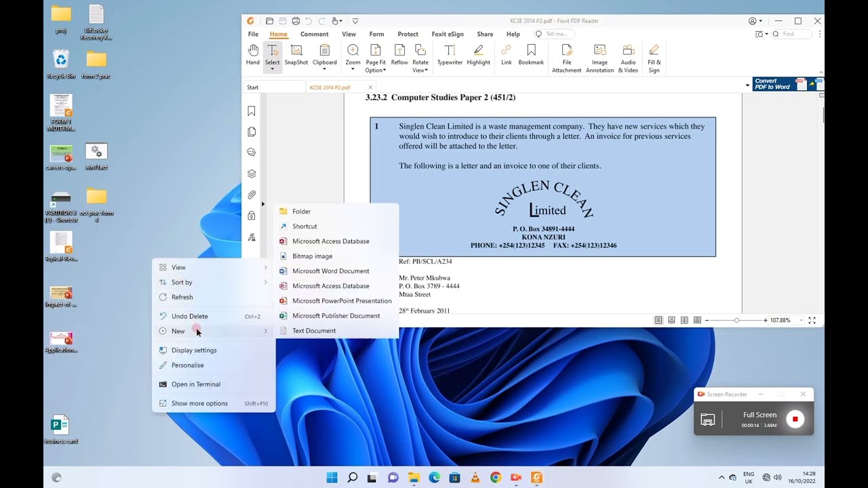Viewport: 868px width, 488px height.
Task: Select the Image Annotation tool
Action: [599, 59]
